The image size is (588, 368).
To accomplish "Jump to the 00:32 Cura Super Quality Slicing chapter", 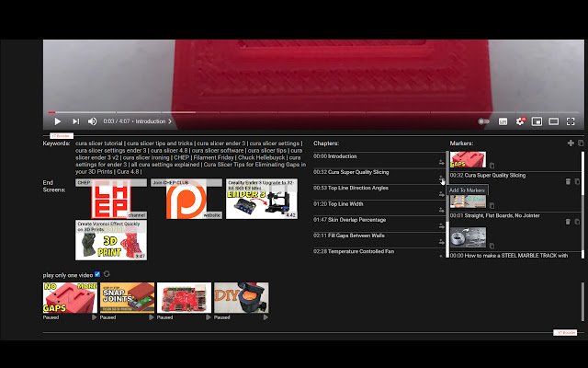I will [351, 172].
